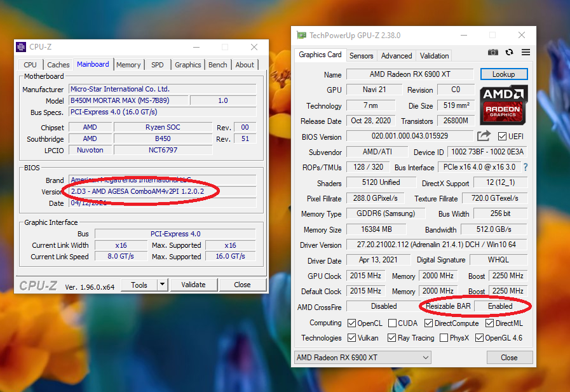Image resolution: width=570 pixels, height=392 pixels.
Task: Click the Validate button in CPU-Z
Action: point(194,285)
